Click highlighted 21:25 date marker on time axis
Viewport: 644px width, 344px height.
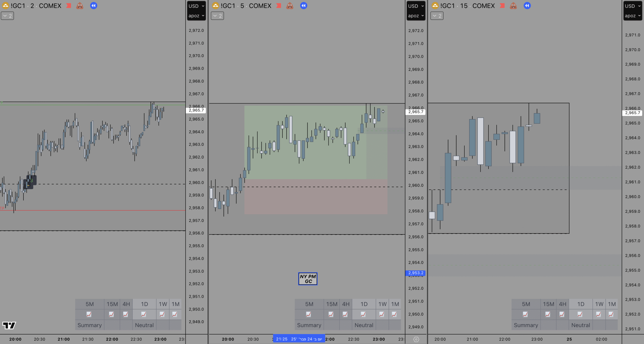(x=299, y=339)
